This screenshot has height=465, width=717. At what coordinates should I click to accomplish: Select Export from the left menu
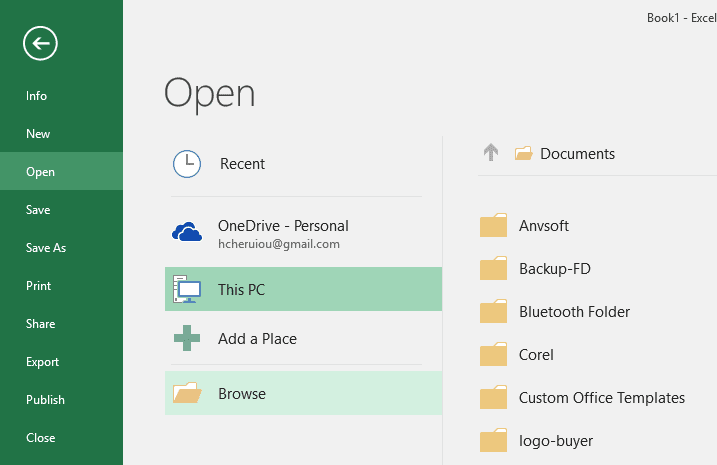tap(43, 362)
